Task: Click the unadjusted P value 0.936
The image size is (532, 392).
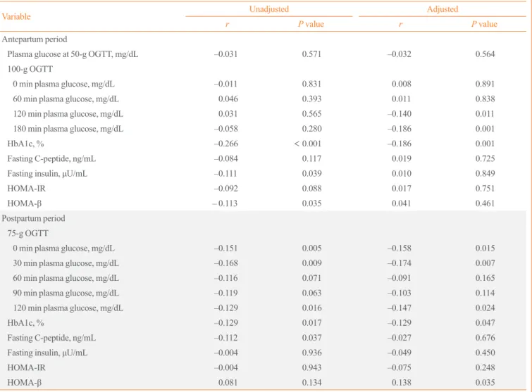Action: pyautogui.click(x=312, y=353)
